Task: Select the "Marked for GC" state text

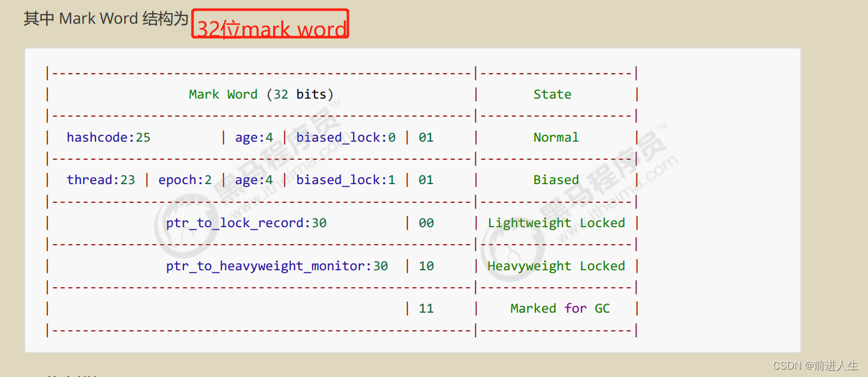Action: coord(560,309)
